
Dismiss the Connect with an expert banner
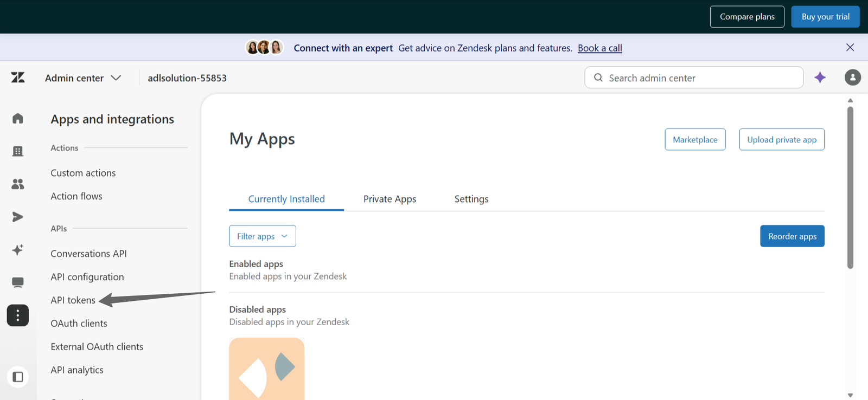pos(850,48)
